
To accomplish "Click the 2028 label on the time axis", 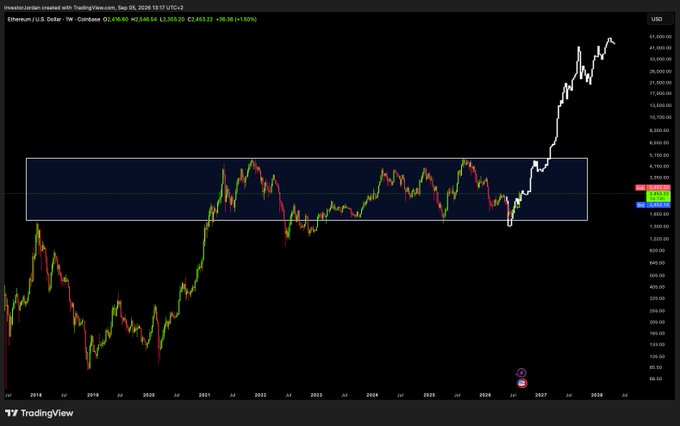I will pos(597,395).
